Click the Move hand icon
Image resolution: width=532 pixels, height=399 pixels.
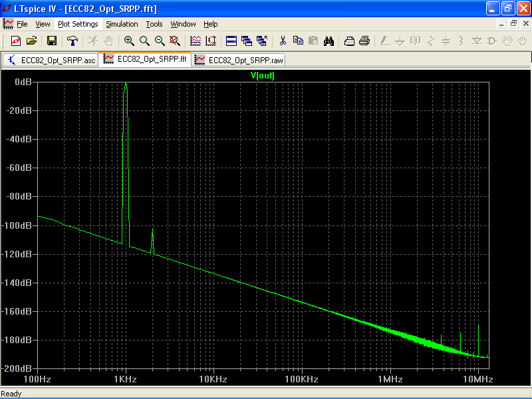pyautogui.click(x=507, y=41)
